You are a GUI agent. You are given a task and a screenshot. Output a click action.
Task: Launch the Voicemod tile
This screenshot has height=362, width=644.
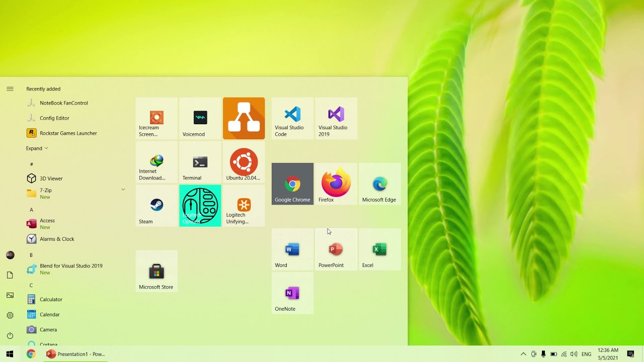pyautogui.click(x=200, y=118)
